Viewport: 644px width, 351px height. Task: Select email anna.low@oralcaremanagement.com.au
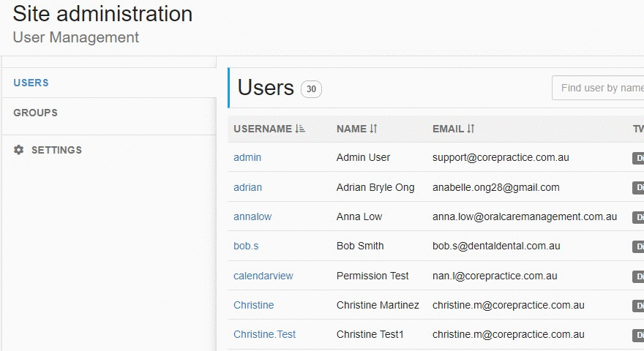pyautogui.click(x=525, y=216)
